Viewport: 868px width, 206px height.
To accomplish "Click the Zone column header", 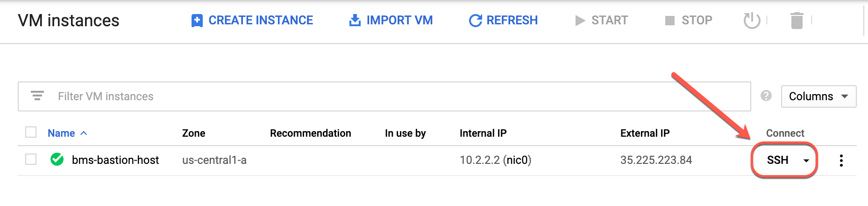I will click(193, 133).
